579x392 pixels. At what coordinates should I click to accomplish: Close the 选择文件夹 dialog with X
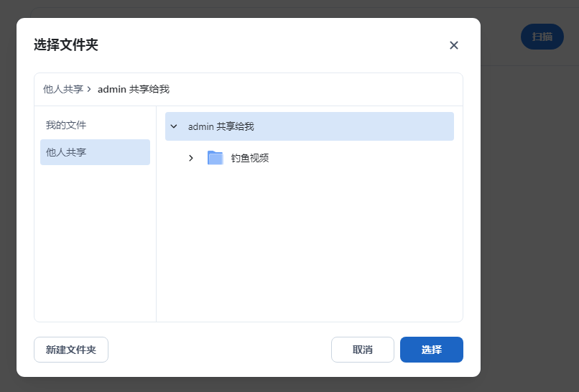(x=454, y=45)
